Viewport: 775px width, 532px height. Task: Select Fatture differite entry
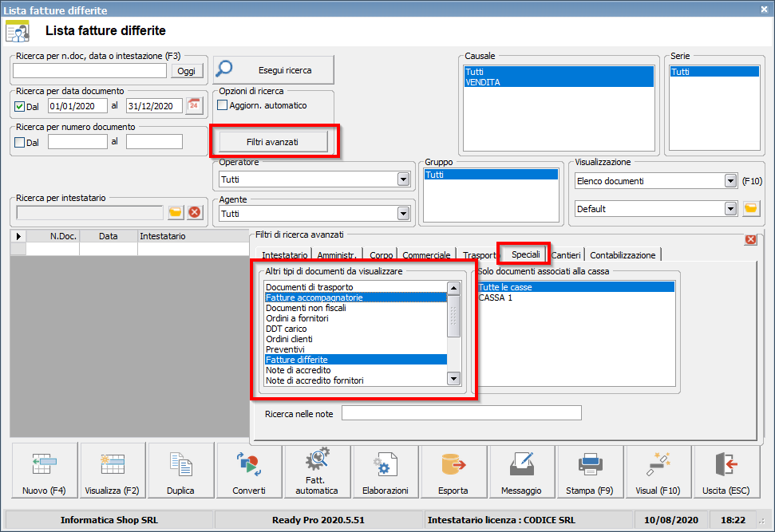tap(356, 360)
